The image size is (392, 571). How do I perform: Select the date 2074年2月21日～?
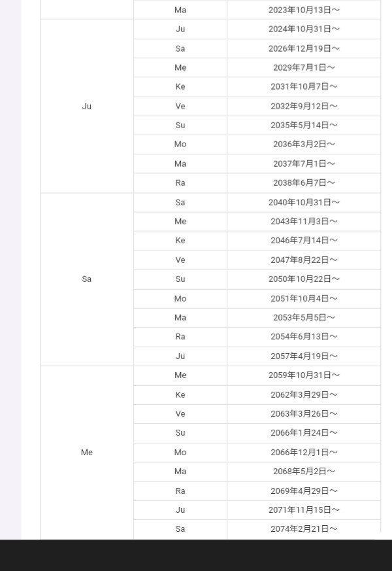pyautogui.click(x=304, y=528)
